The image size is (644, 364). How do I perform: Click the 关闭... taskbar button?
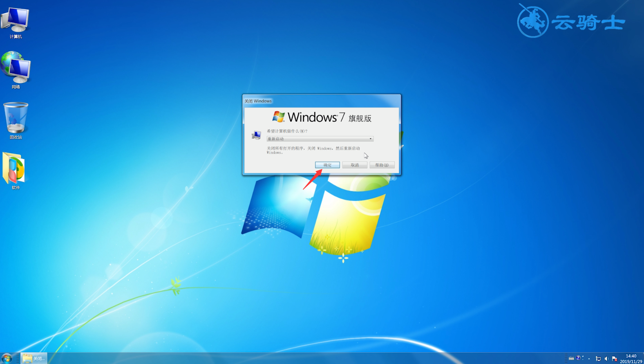34,358
